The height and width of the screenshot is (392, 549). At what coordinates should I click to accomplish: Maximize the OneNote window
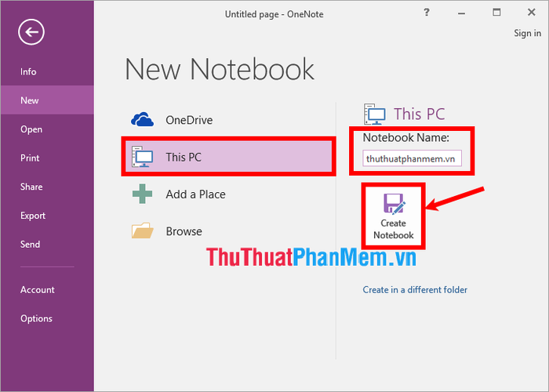coord(496,13)
